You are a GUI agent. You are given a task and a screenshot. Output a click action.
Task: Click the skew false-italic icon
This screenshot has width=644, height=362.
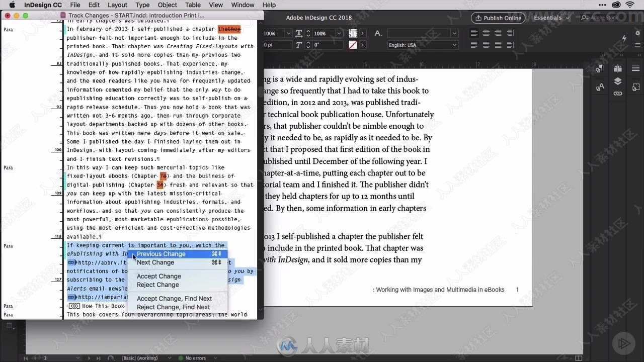299,45
